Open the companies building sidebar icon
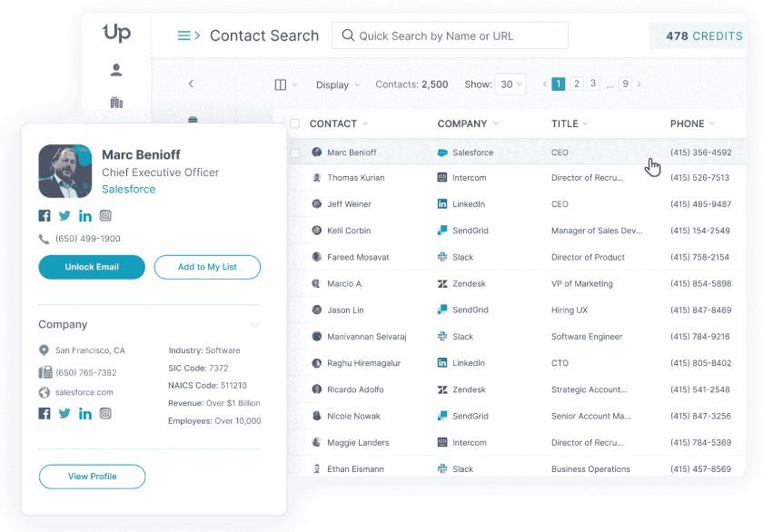 click(x=116, y=103)
